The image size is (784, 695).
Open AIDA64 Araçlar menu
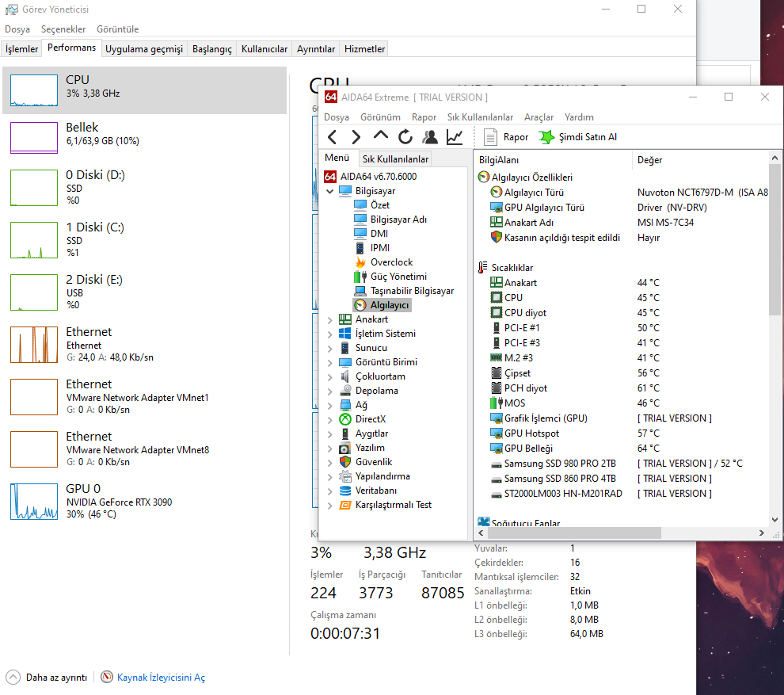point(539,117)
